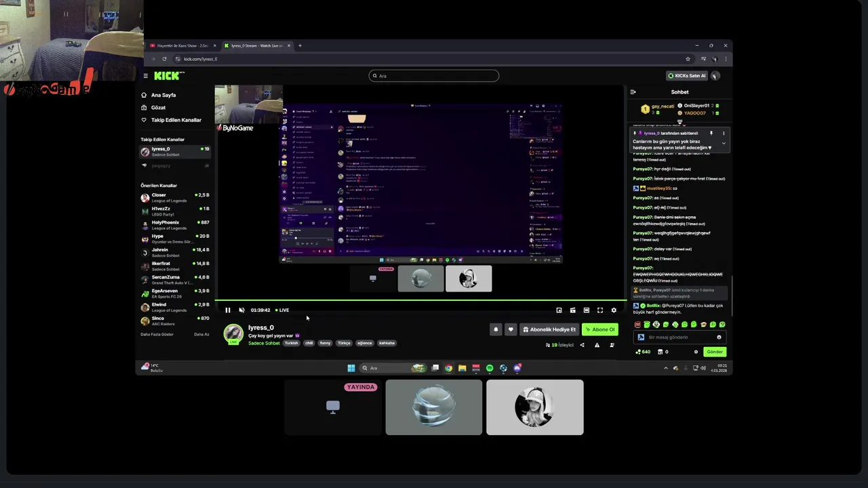The image size is (868, 488).
Task: Click the green stream progress bar
Action: tap(420, 300)
